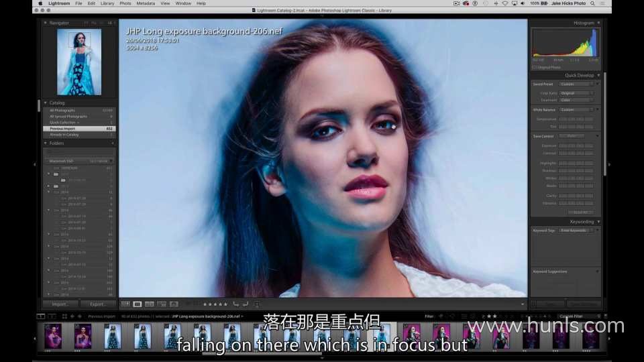
Task: Collapse the Catalog panel
Action: [46, 103]
